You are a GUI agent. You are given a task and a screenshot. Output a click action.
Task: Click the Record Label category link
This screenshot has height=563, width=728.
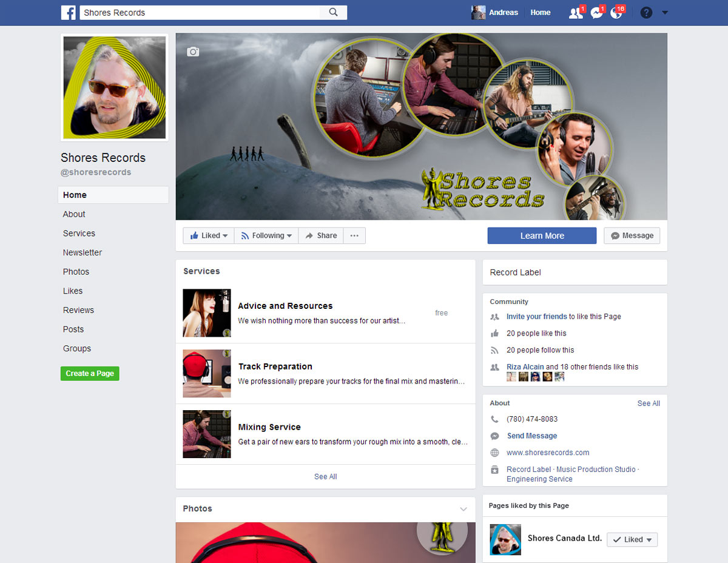pos(528,470)
